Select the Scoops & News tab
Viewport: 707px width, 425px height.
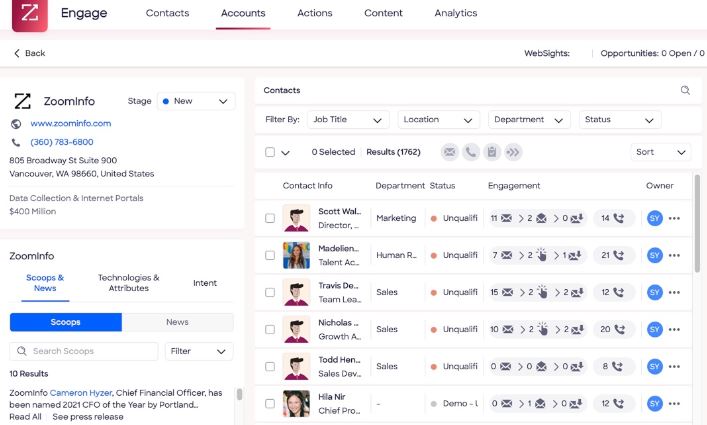pos(45,283)
